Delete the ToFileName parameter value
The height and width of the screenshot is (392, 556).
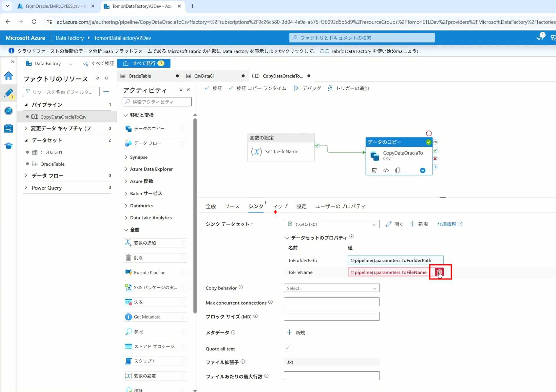(x=439, y=272)
